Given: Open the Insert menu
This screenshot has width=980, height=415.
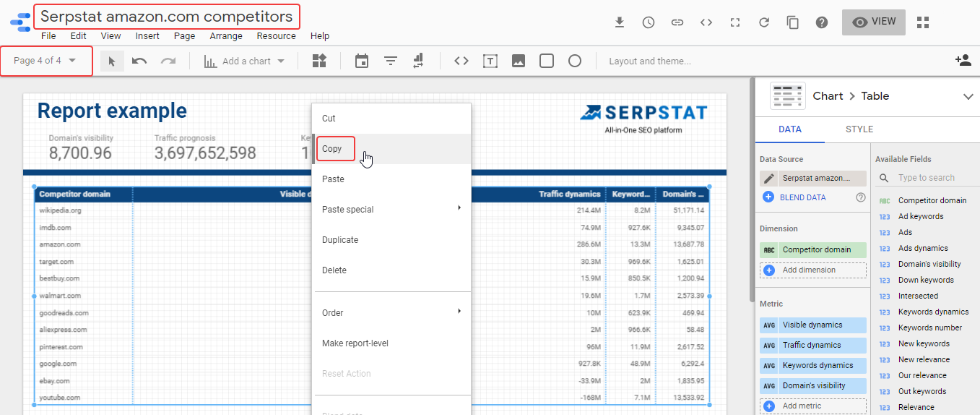Looking at the screenshot, I should click(x=147, y=36).
